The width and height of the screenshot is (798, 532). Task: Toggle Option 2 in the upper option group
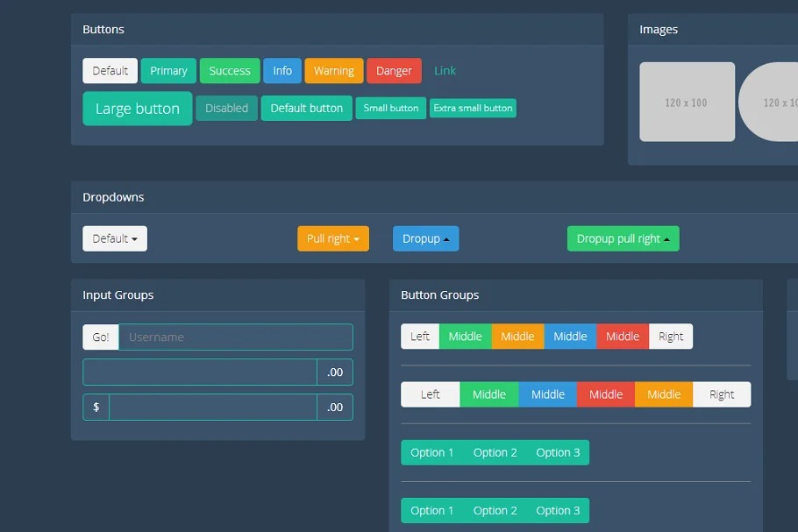tap(495, 453)
